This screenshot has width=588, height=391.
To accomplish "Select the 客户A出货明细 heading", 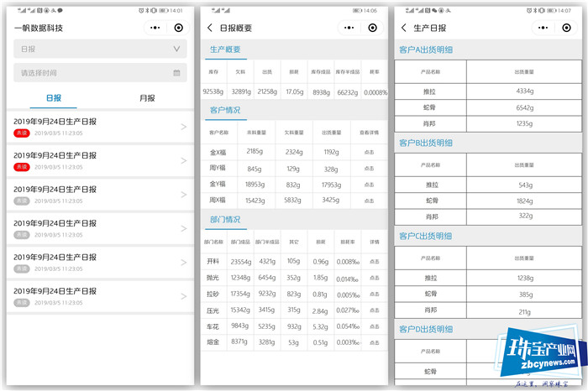I will (426, 50).
